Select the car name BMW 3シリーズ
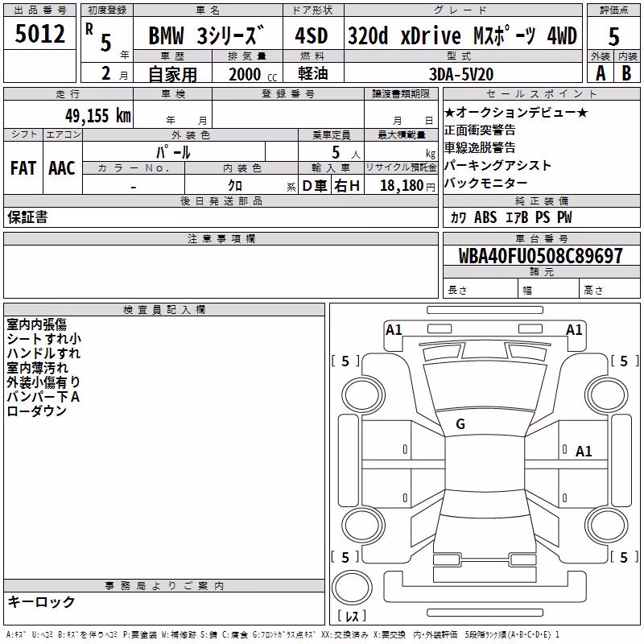Image resolution: width=644 pixels, height=644 pixels. coord(207,35)
